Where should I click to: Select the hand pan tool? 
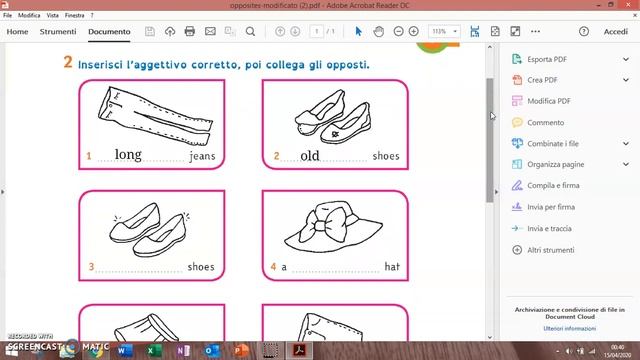click(x=378, y=31)
